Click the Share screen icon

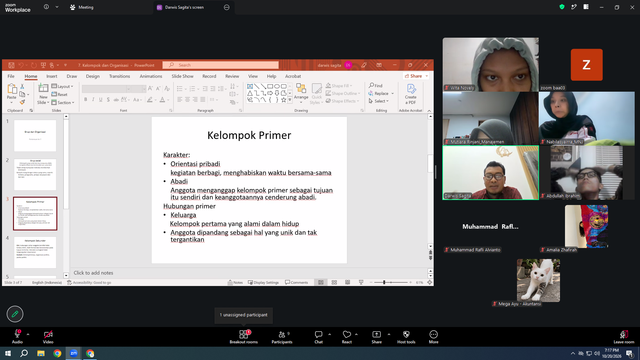376,334
